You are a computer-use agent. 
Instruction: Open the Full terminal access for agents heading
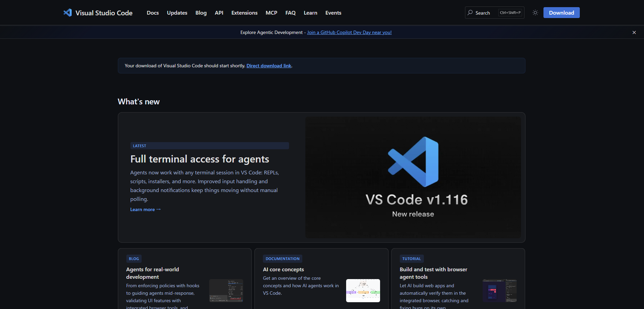coord(199,159)
